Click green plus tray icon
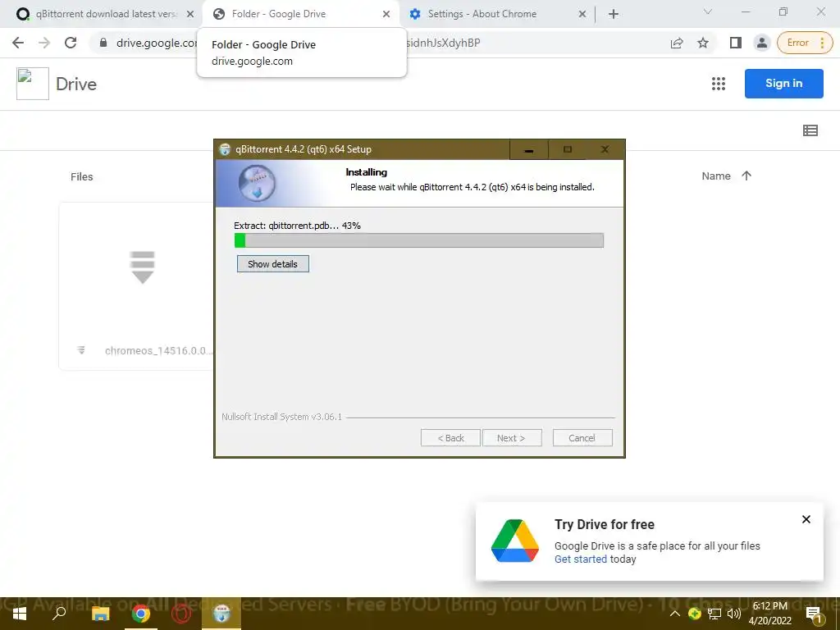Screen dimensions: 840x630 pos(695,614)
